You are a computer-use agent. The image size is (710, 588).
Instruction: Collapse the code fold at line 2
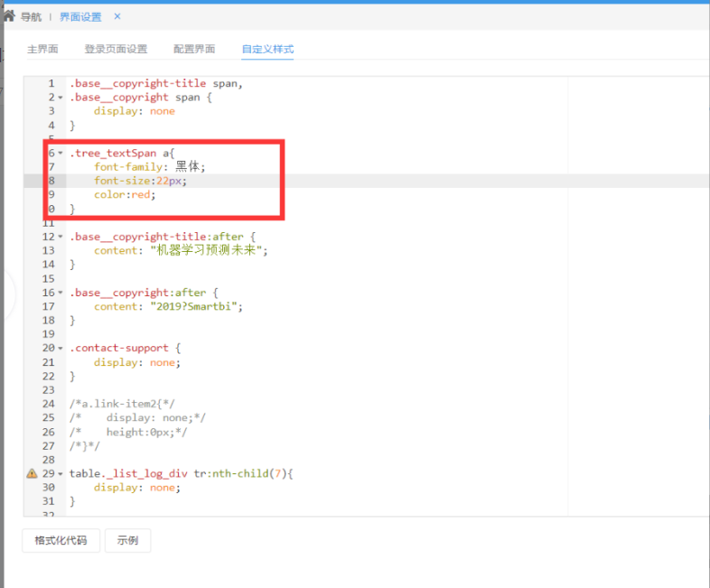point(61,98)
